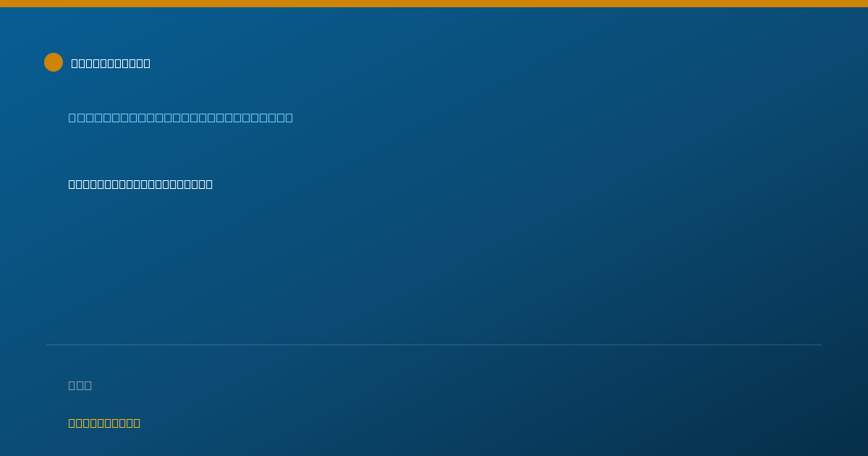Viewport: 868px width, 456px height.
Task: Select the white title text beside orange circle
Action: [111, 63]
